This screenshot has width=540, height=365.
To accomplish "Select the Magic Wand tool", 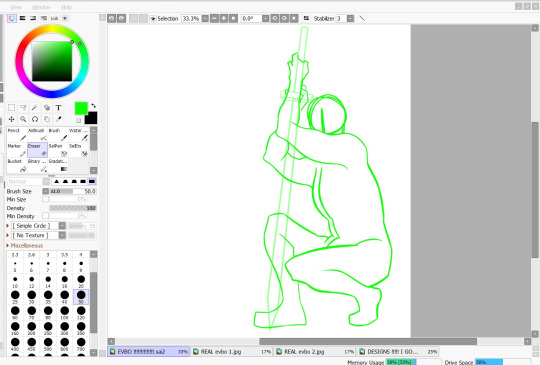I will [x=35, y=108].
